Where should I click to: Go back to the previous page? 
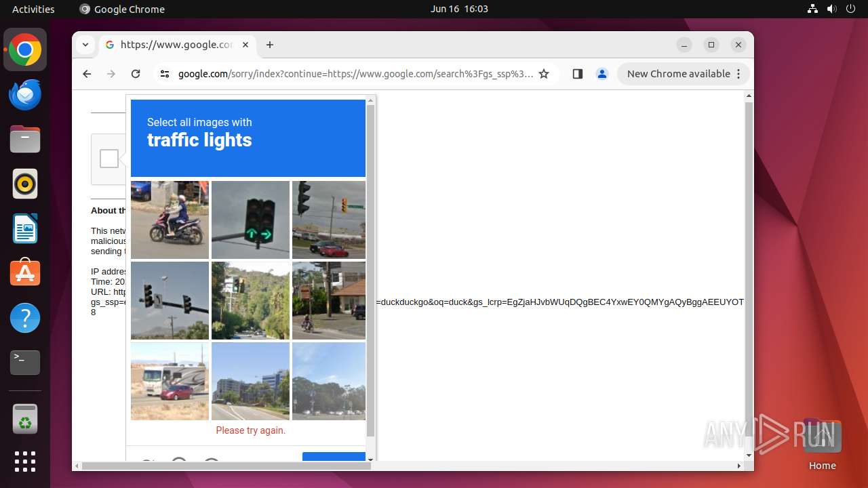tap(87, 74)
